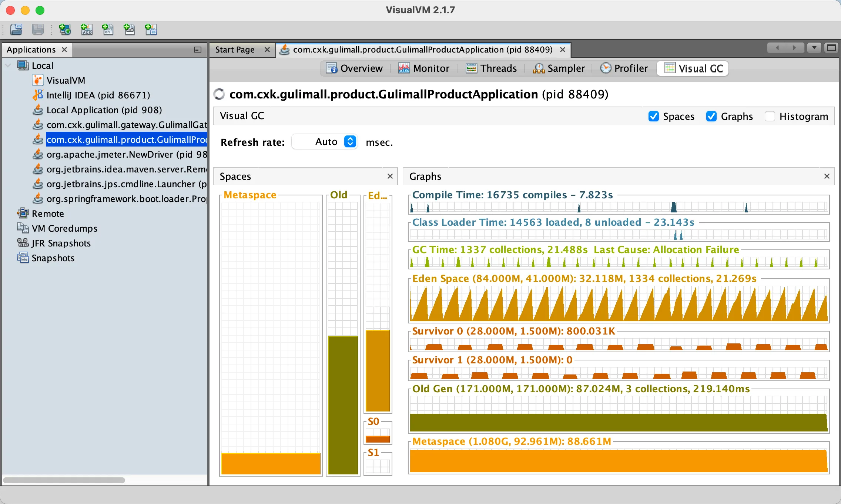The image size is (841, 504).
Task: Click the VM Coredumps node icon
Action: coord(23,228)
